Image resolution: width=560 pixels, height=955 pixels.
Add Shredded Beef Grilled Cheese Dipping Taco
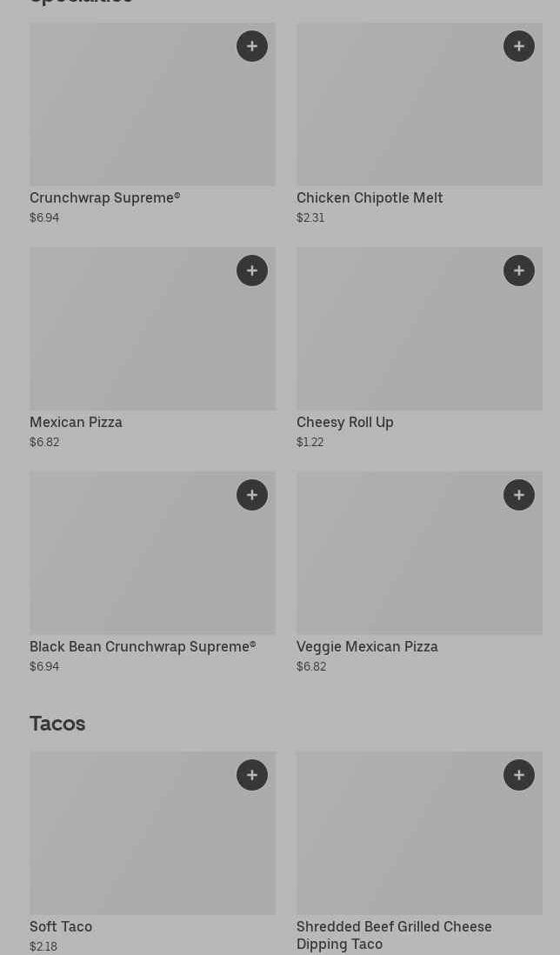click(519, 775)
